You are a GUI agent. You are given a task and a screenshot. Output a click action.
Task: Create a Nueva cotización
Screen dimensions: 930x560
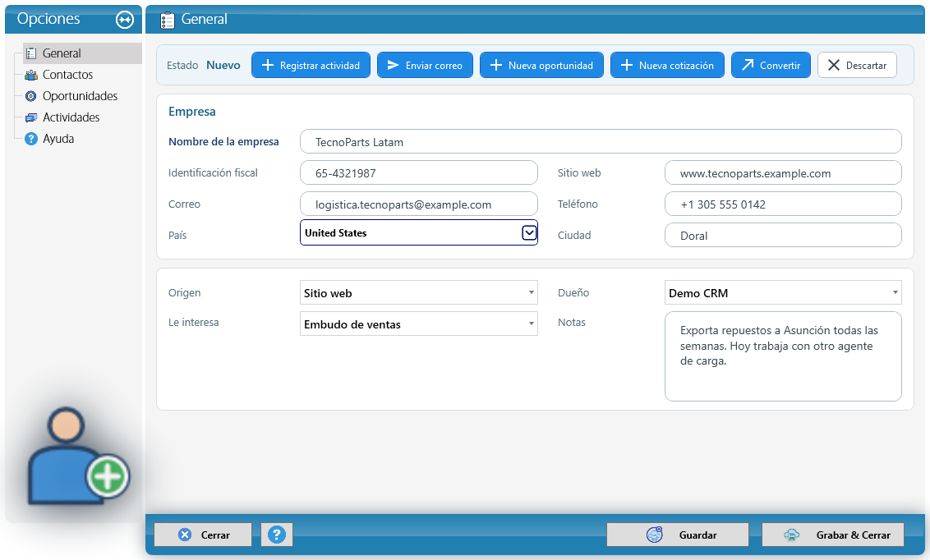coord(667,65)
